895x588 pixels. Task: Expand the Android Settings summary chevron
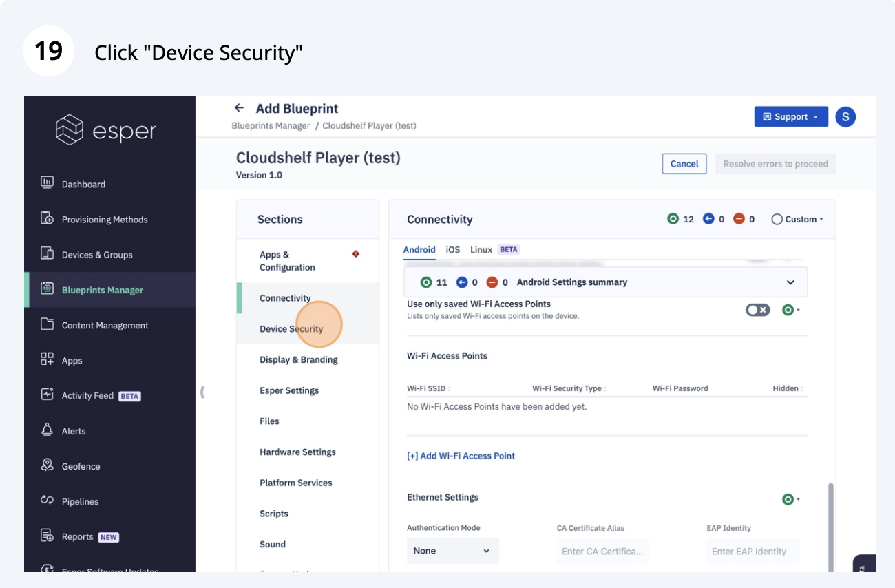point(790,282)
